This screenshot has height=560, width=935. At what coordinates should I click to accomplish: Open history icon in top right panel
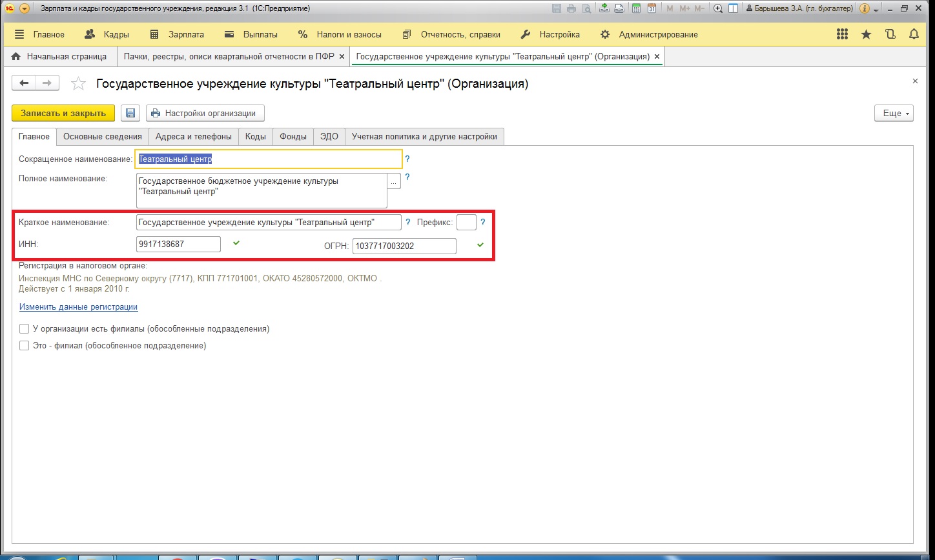890,34
